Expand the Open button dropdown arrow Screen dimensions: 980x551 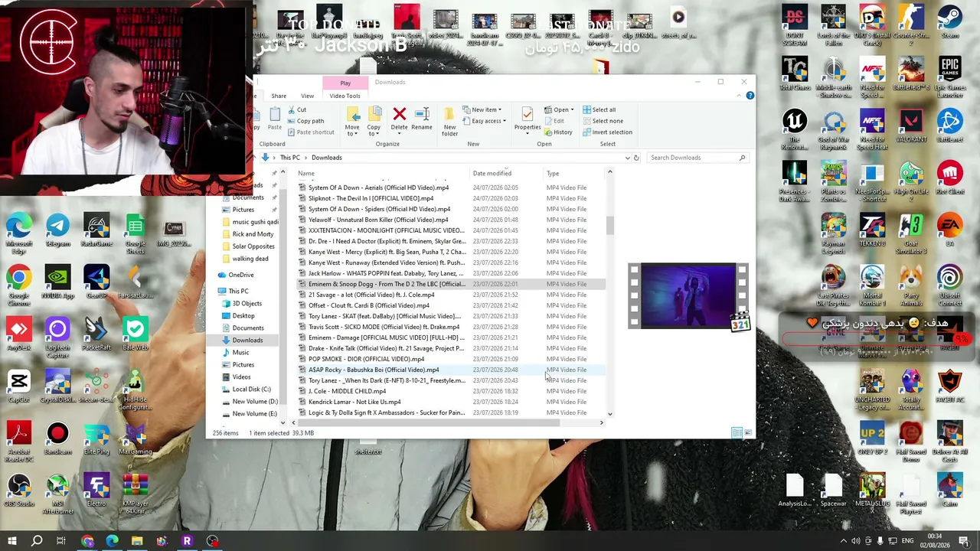(x=572, y=109)
